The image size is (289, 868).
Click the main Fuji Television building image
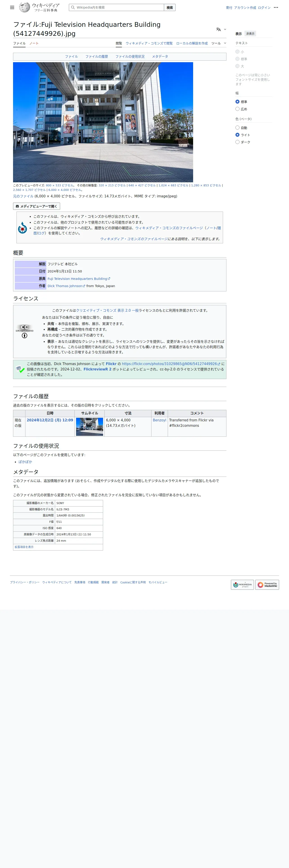point(103,122)
